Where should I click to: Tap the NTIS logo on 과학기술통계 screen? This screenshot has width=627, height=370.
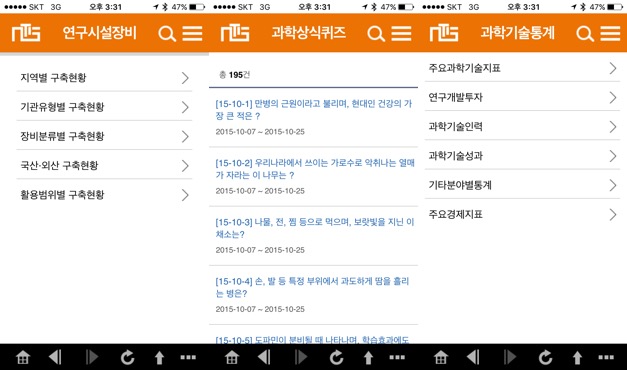(x=444, y=33)
